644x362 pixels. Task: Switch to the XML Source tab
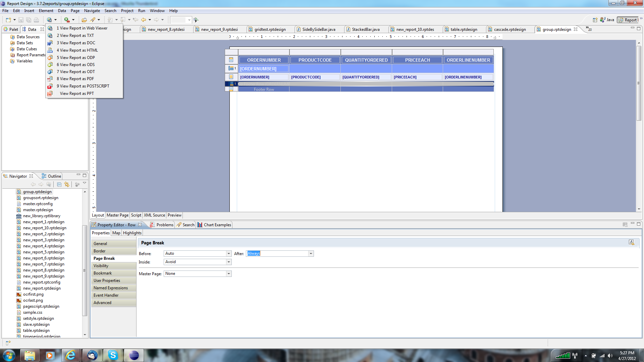tap(154, 215)
